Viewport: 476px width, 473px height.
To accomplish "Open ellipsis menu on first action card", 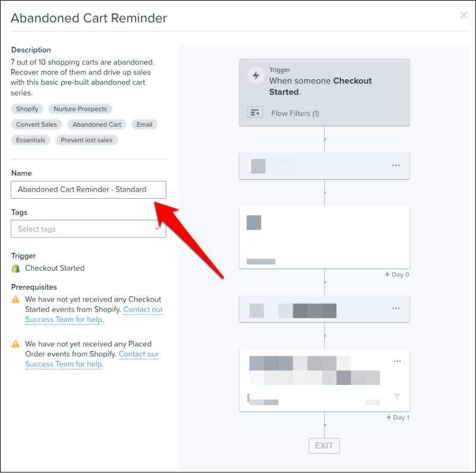I will [x=397, y=165].
